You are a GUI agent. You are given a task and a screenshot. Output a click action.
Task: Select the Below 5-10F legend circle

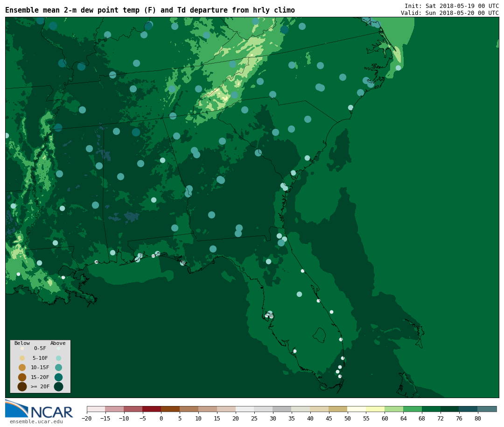[x=22, y=358]
